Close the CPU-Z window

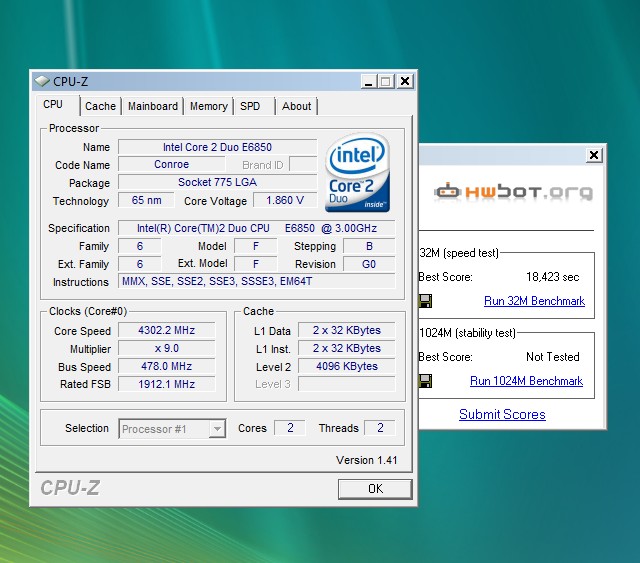[404, 81]
